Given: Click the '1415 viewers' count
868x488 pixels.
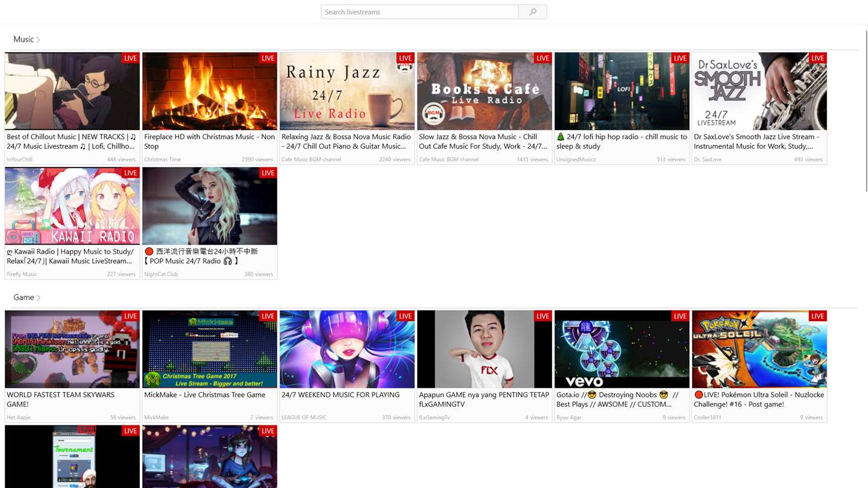Looking at the screenshot, I should [x=532, y=160].
